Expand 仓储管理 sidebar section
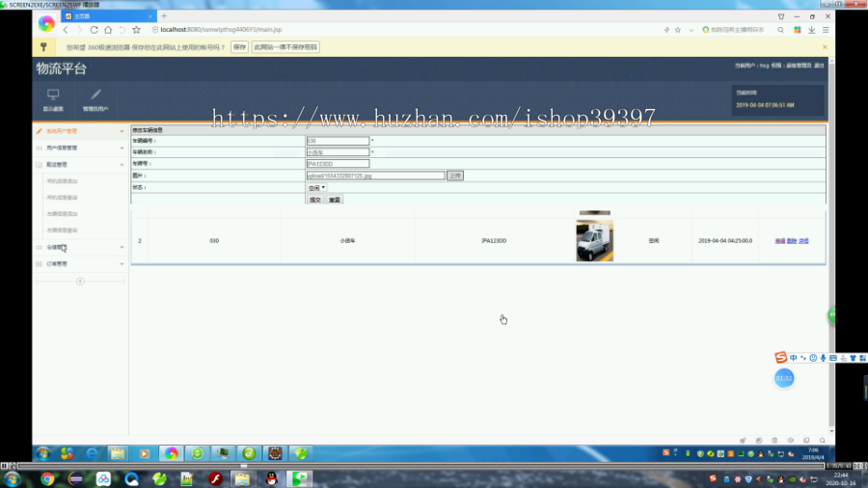The height and width of the screenshot is (488, 868). pos(80,247)
